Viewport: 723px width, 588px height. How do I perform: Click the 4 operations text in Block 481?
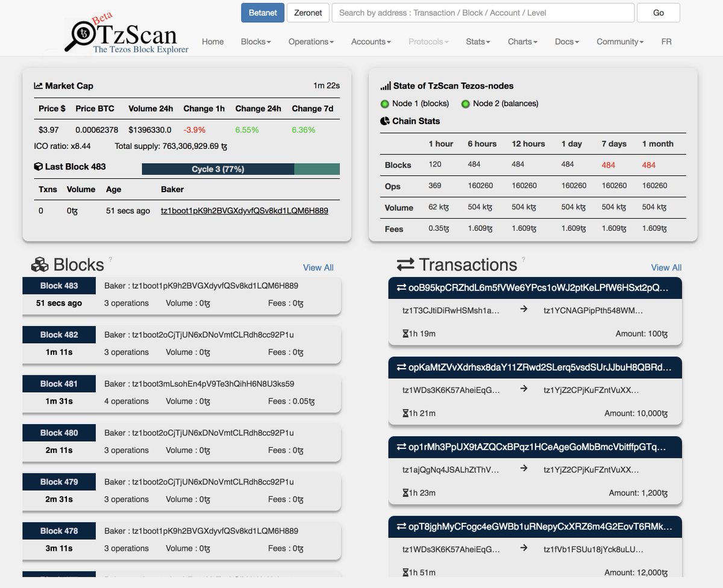[127, 401]
